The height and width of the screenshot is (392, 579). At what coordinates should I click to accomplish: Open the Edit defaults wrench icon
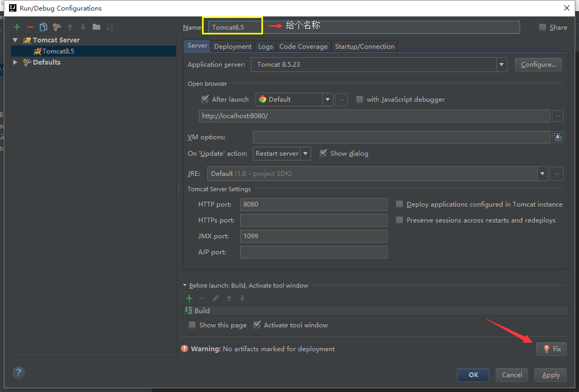tap(57, 27)
